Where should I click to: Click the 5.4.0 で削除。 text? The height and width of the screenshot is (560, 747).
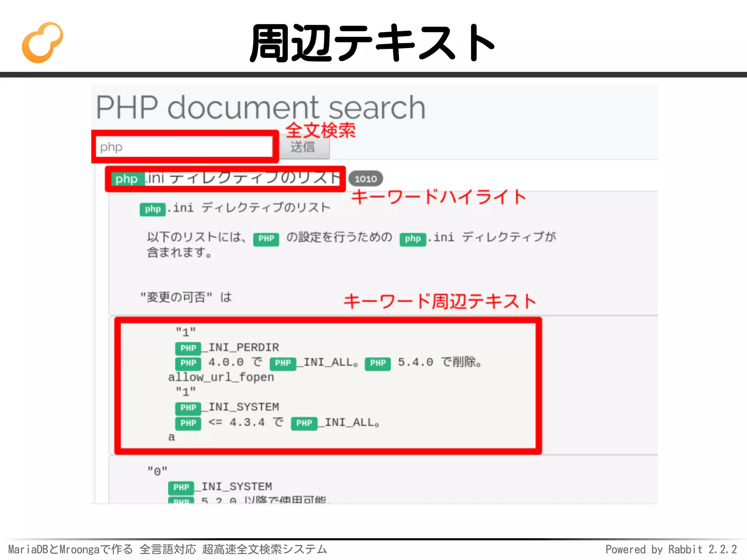(x=440, y=362)
